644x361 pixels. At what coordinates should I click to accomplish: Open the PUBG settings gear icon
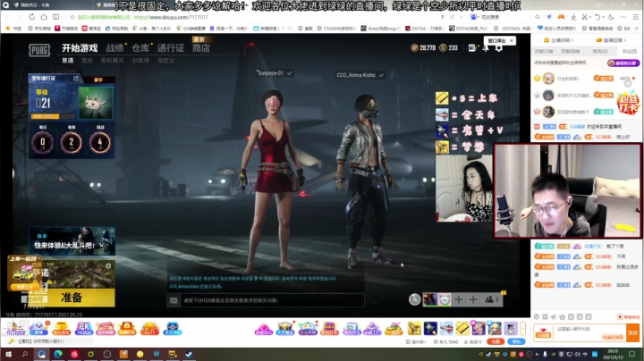498,48
